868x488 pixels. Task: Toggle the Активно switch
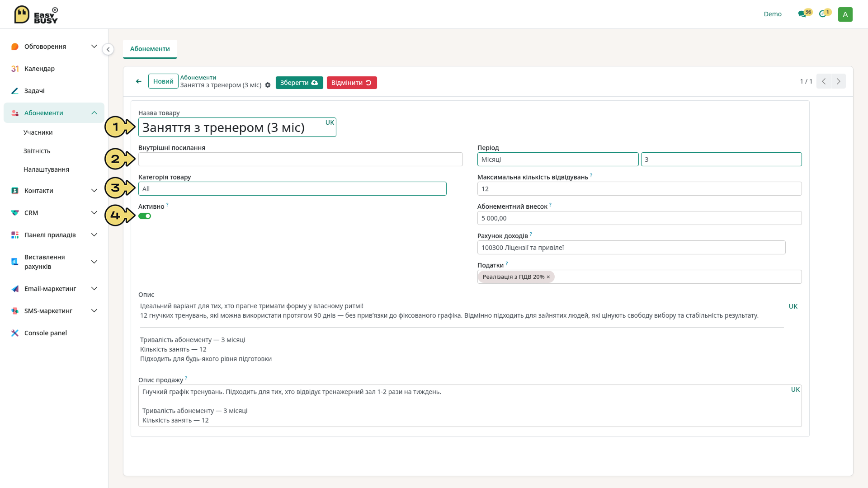tap(145, 216)
